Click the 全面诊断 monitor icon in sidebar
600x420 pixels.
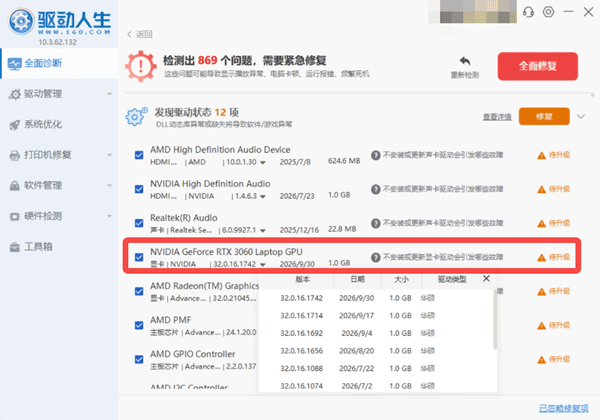pyautogui.click(x=15, y=63)
